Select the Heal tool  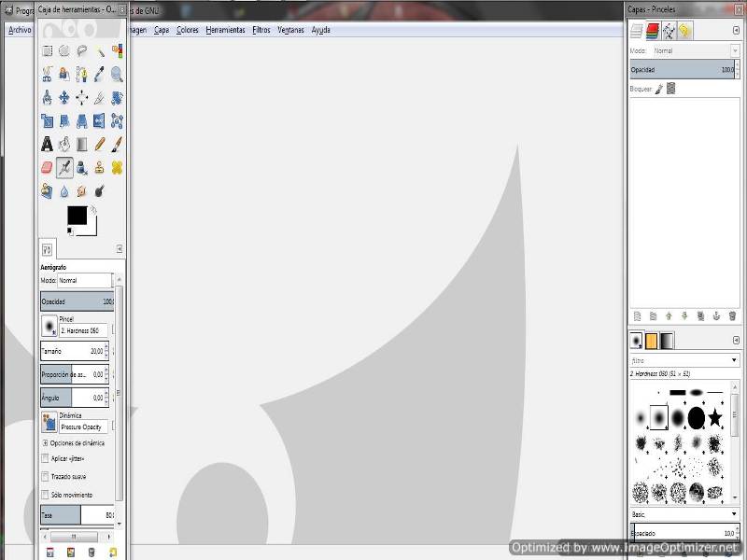[x=117, y=168]
